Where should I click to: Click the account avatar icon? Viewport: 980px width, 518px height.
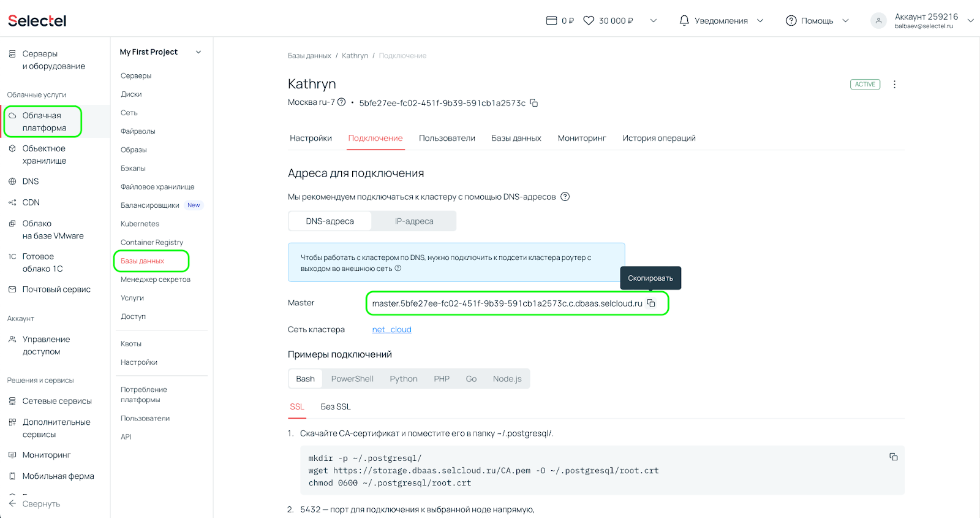(878, 21)
